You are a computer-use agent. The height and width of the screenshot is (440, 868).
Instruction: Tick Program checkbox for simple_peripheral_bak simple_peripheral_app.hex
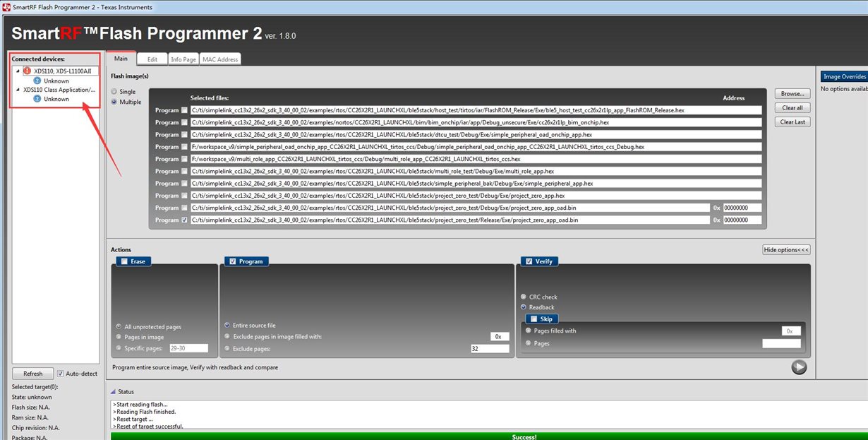pyautogui.click(x=185, y=183)
